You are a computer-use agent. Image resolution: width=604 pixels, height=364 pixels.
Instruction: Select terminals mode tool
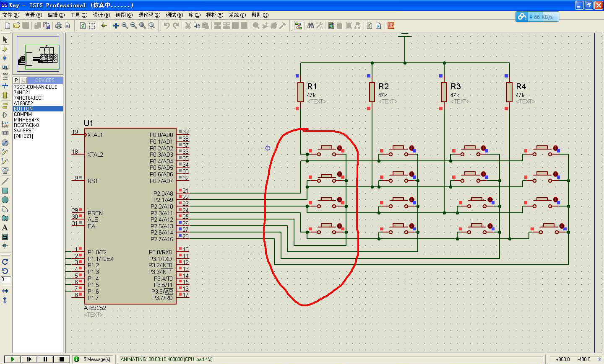tap(5, 105)
